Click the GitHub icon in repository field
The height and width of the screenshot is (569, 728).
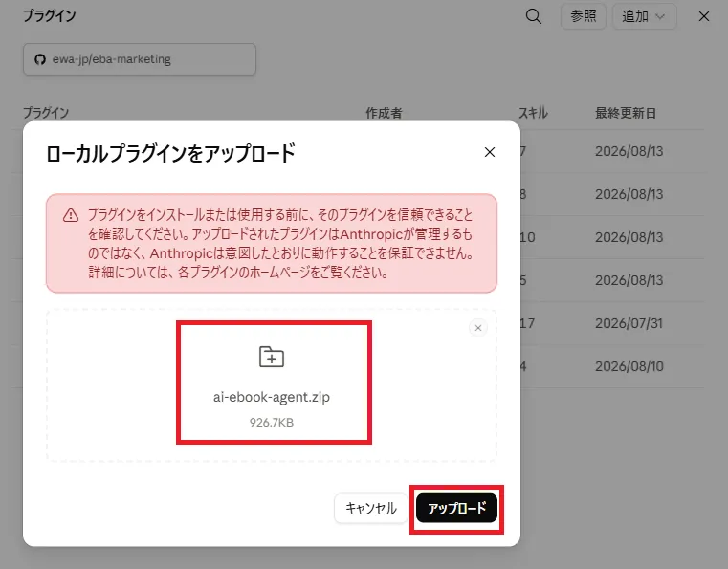point(40,59)
